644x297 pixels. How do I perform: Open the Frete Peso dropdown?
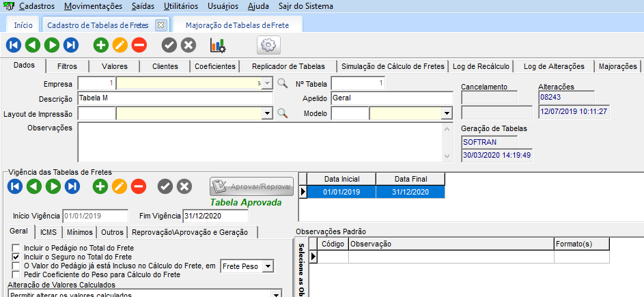tap(268, 266)
